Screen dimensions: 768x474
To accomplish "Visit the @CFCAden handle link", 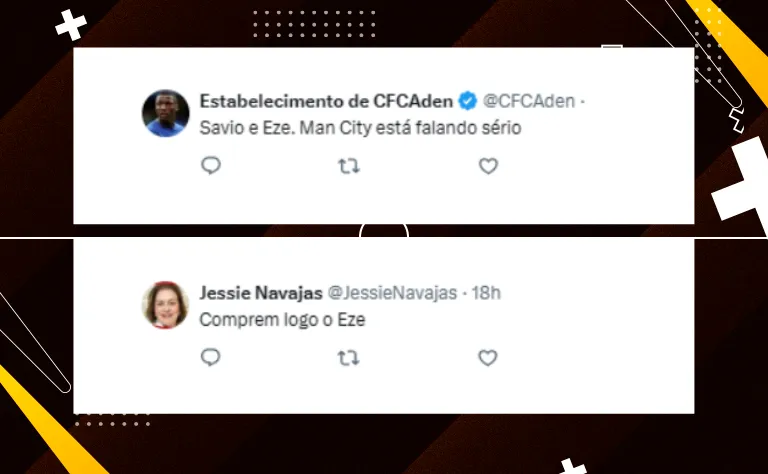I will pos(528,101).
